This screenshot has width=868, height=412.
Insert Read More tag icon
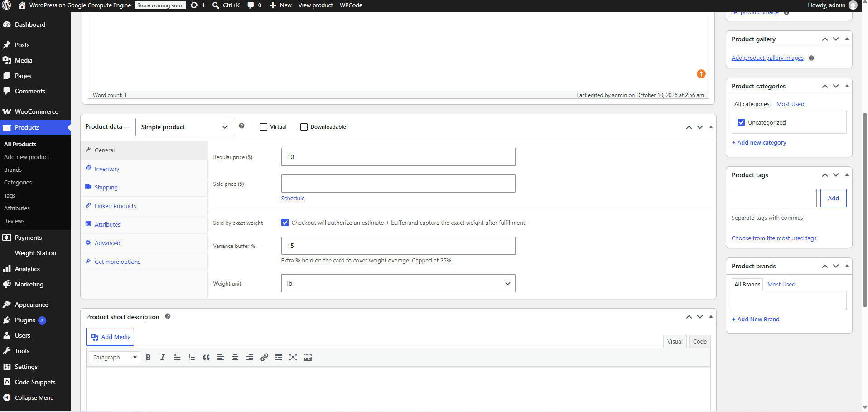click(279, 357)
